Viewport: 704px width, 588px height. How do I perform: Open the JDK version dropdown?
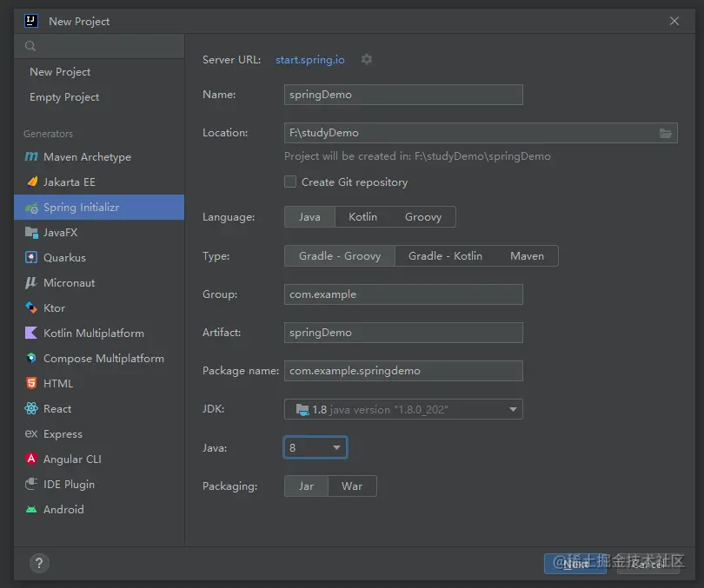click(403, 409)
